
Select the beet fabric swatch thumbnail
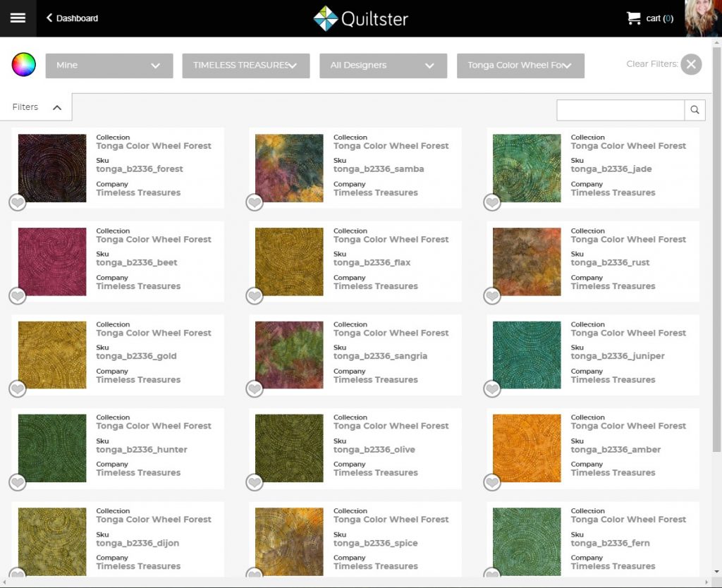coord(52,262)
